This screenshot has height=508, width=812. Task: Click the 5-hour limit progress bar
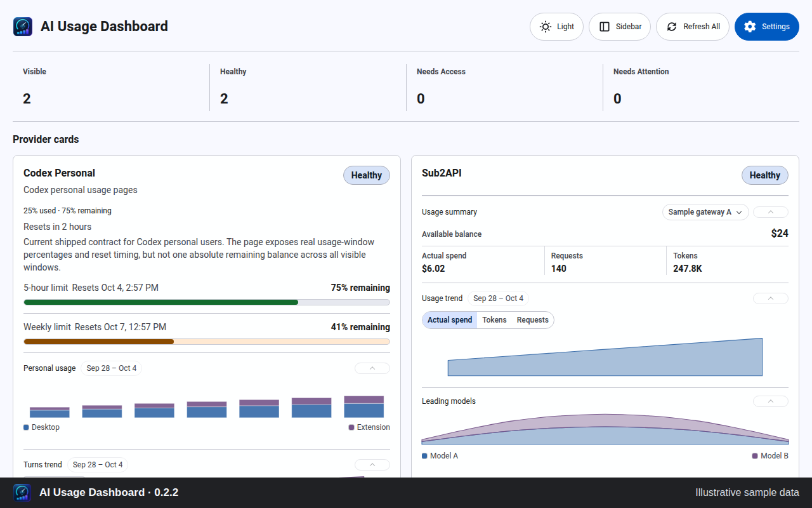click(x=207, y=302)
